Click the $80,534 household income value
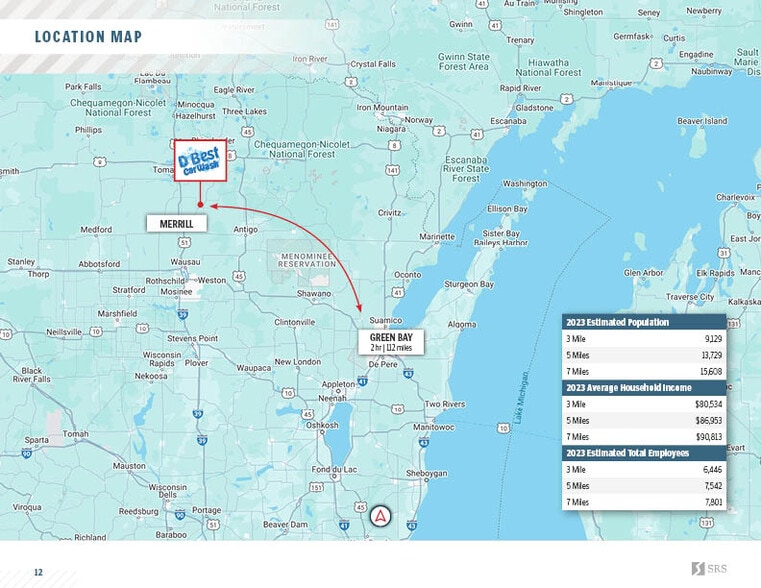This screenshot has height=588, width=761. (707, 404)
